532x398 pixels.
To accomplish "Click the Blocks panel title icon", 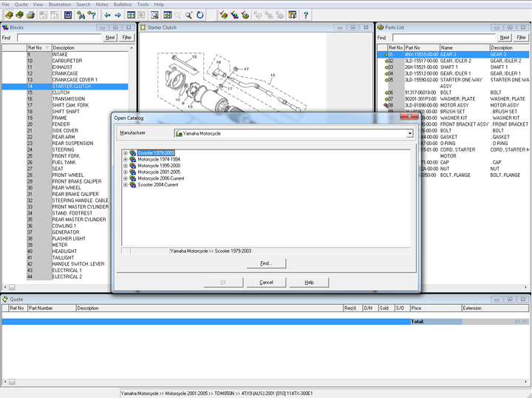I will coord(5,27).
